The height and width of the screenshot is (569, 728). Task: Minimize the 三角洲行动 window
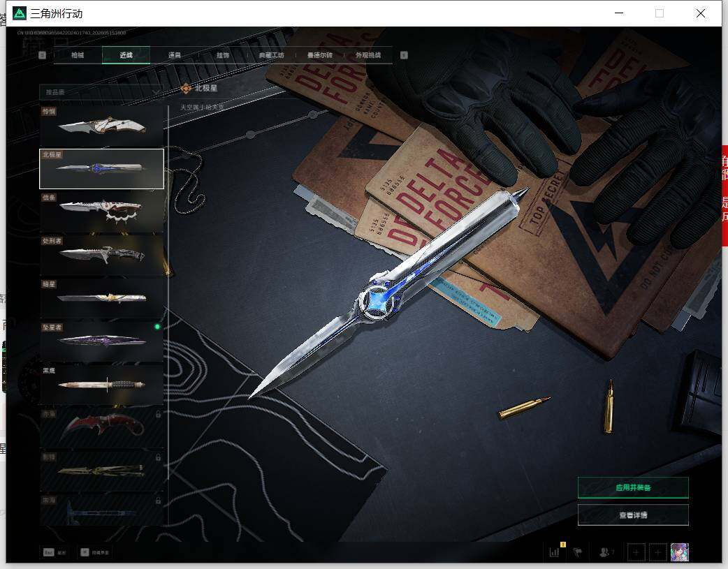619,13
